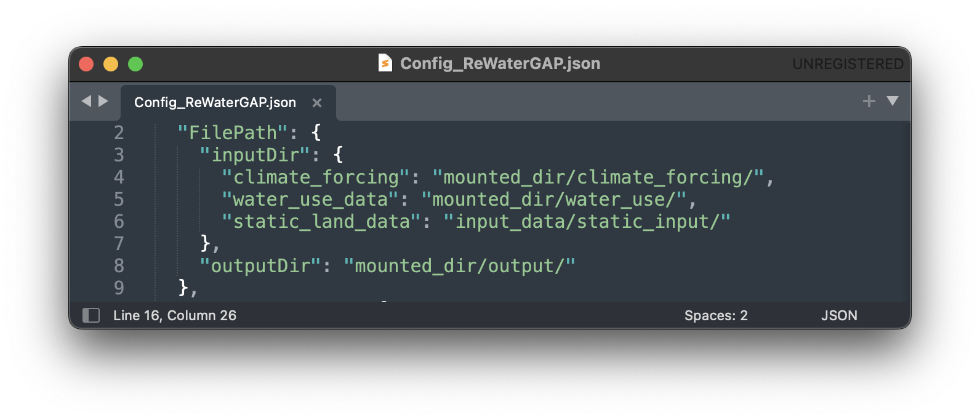Click the yellow minimize window button
Viewport: 980px width, 420px height.
tap(111, 64)
